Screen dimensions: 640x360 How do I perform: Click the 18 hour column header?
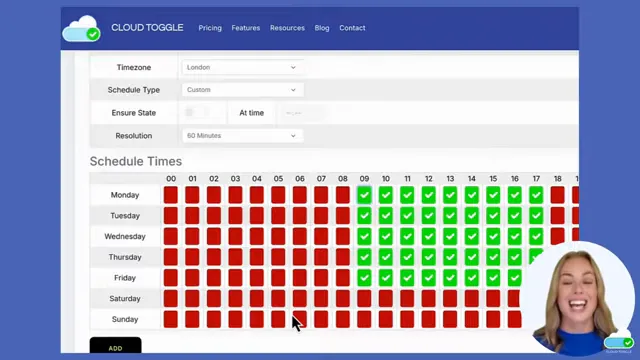tap(558, 179)
